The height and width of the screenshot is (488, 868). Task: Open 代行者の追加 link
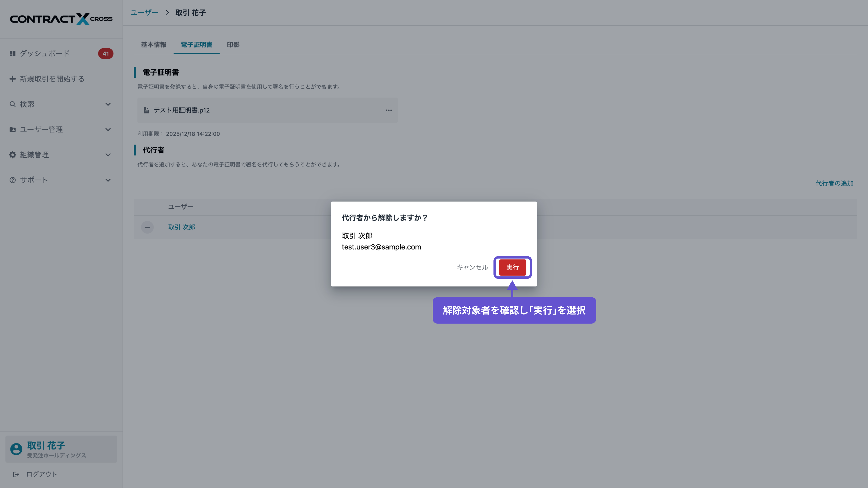(x=834, y=183)
